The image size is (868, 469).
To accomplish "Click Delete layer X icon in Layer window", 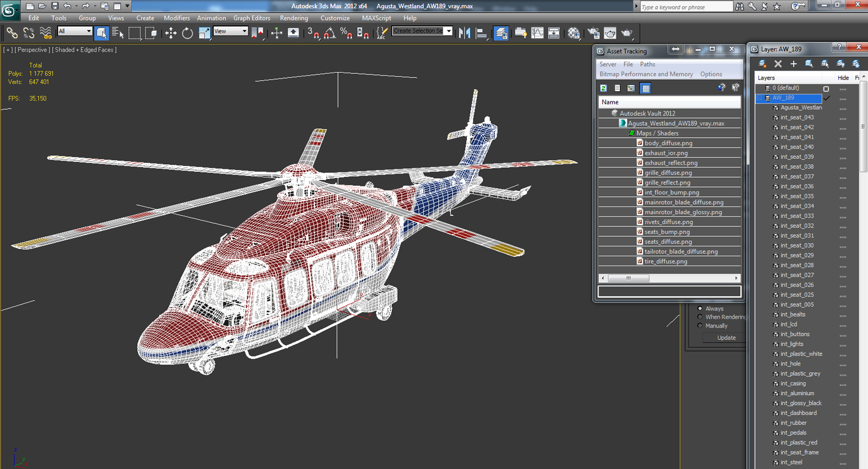I will [x=778, y=63].
